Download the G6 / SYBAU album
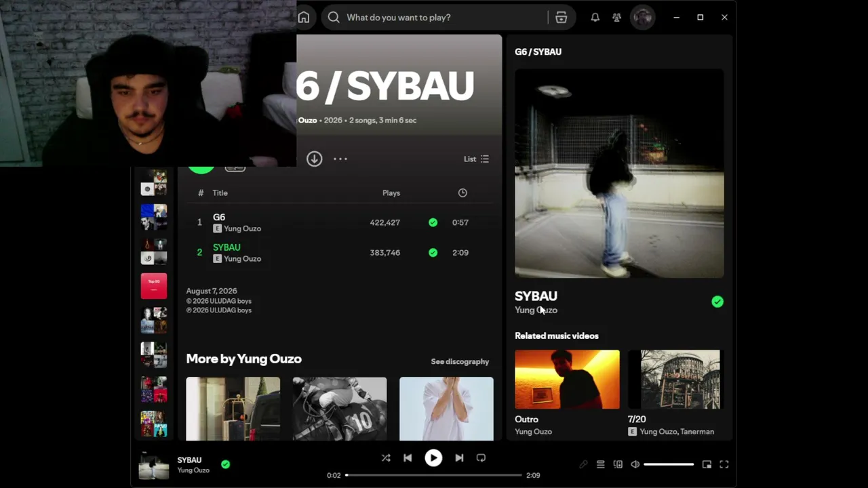868x488 pixels. 314,159
